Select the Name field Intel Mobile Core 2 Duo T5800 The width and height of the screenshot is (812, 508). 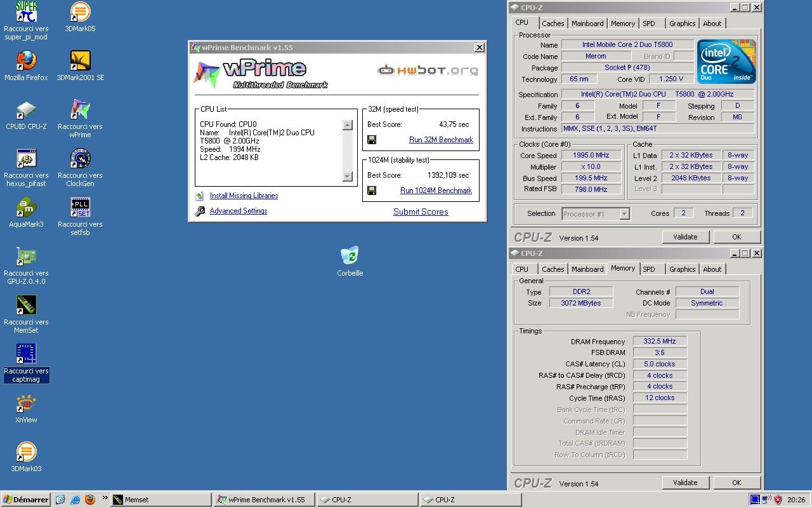(627, 45)
